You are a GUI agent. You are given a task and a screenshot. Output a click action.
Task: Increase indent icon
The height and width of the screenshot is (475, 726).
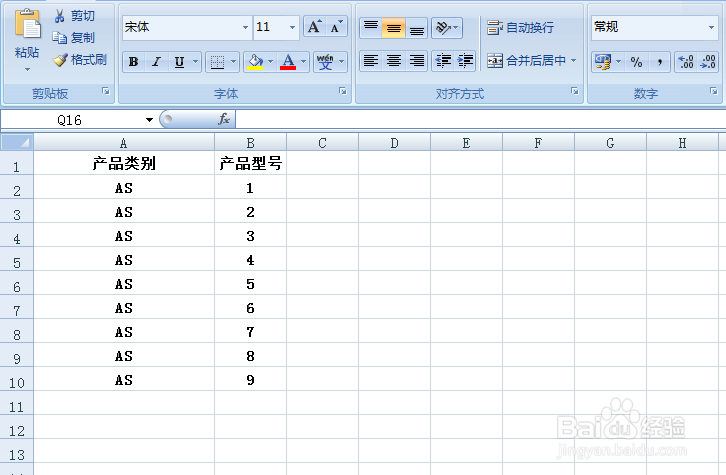465,61
